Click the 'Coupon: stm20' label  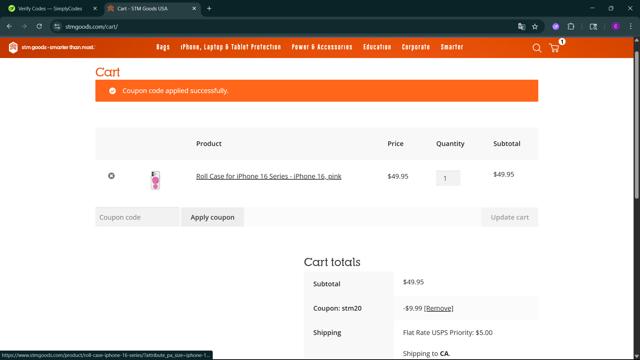337,308
